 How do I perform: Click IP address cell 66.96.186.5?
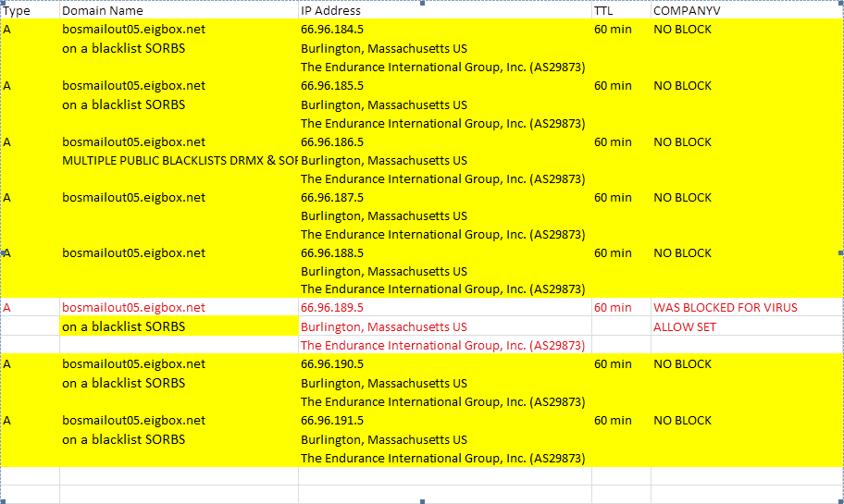(x=444, y=142)
